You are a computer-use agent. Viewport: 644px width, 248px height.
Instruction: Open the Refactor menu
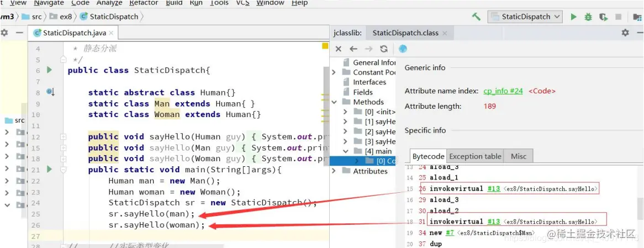tap(144, 3)
